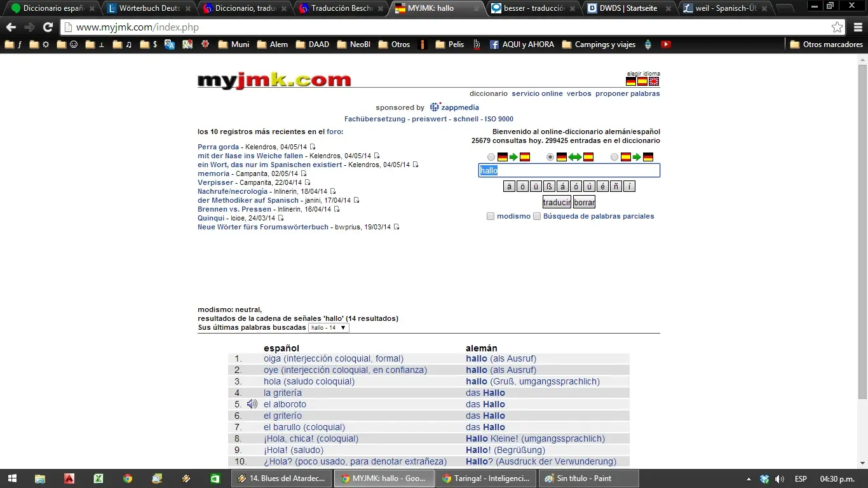Image resolution: width=868 pixels, height=488 pixels.
Task: Launch Excel from the taskbar
Action: coord(98,478)
